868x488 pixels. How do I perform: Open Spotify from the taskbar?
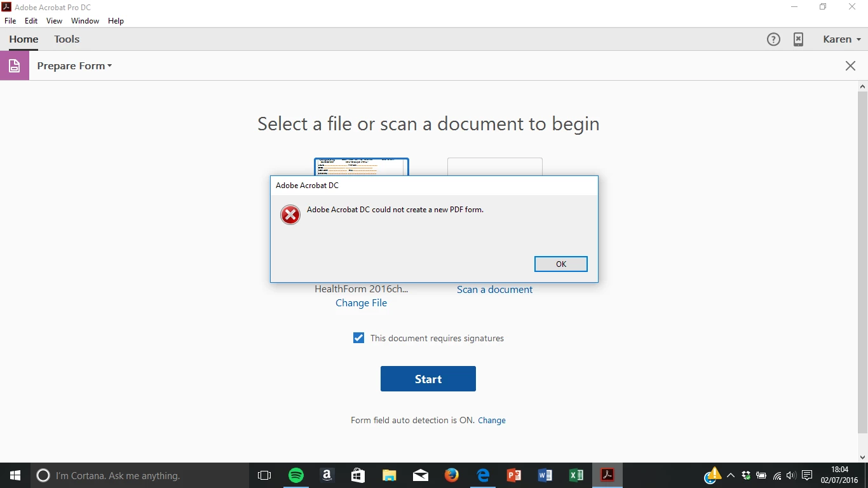(296, 475)
